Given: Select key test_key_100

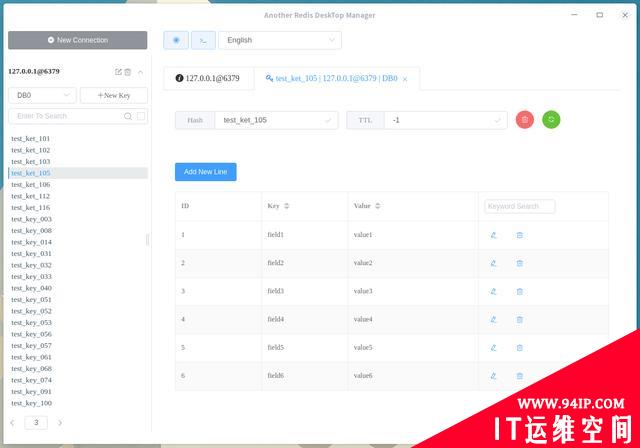Looking at the screenshot, I should click(78, 403).
